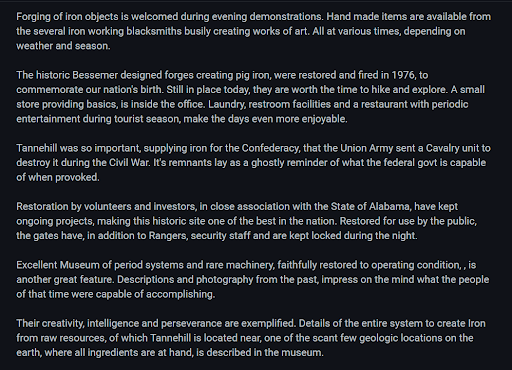Click the text "of when provoked"
Image resolution: width=512 pixels, height=370 pixels.
click(x=57, y=177)
